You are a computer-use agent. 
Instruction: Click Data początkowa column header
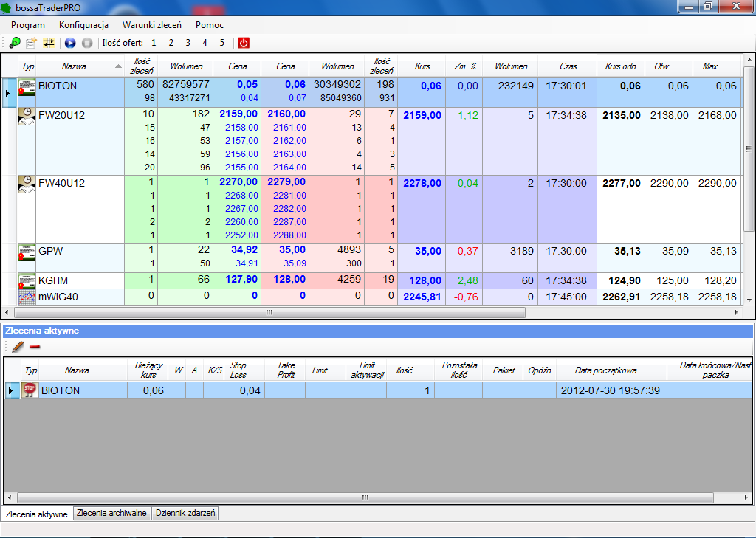[611, 370]
